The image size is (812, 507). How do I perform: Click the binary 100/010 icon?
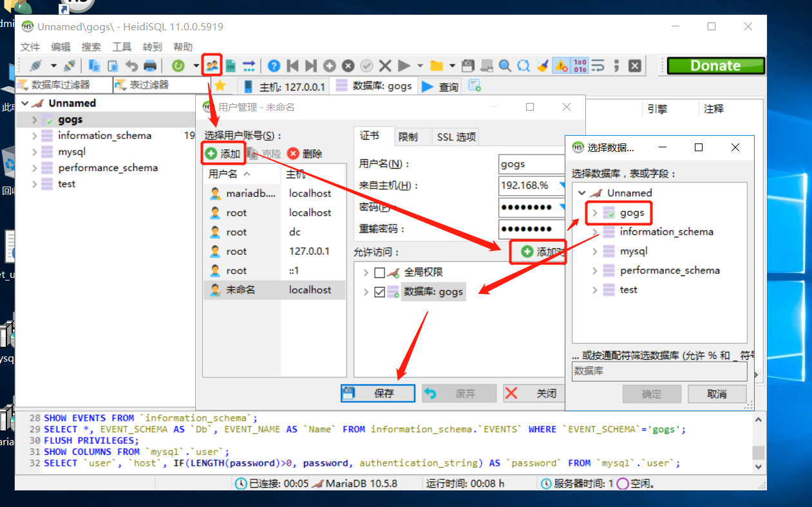click(x=580, y=65)
